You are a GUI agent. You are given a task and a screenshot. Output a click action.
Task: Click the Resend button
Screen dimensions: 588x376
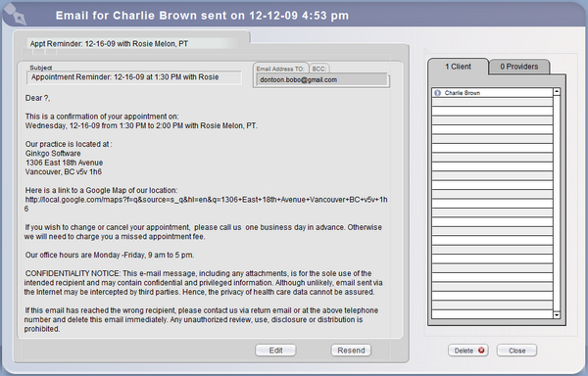click(x=351, y=351)
